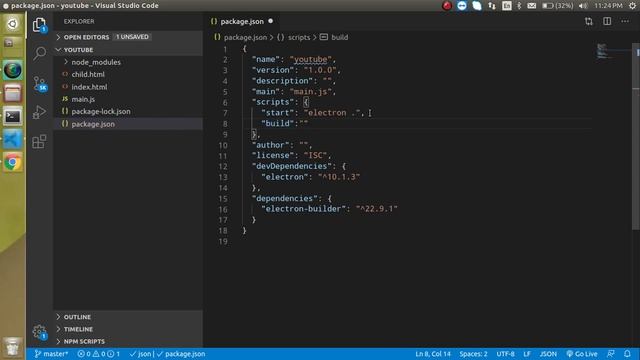Click the mail indicator in top panel

[x=531, y=6]
